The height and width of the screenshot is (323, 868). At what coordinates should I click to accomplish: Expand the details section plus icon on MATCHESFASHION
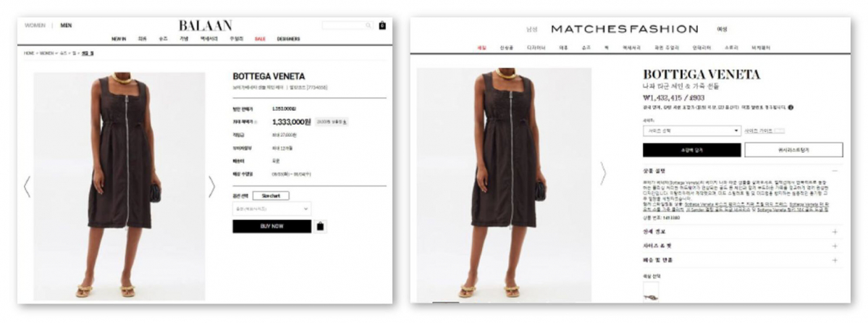tap(835, 232)
